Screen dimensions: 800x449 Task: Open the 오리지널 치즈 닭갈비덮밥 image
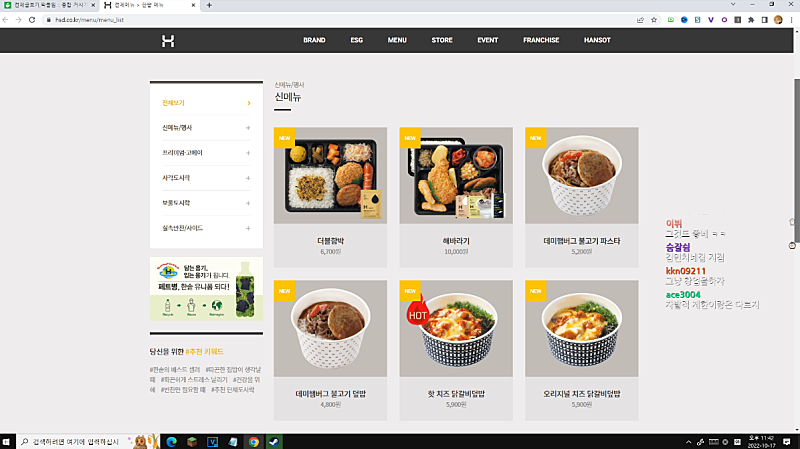pyautogui.click(x=582, y=329)
